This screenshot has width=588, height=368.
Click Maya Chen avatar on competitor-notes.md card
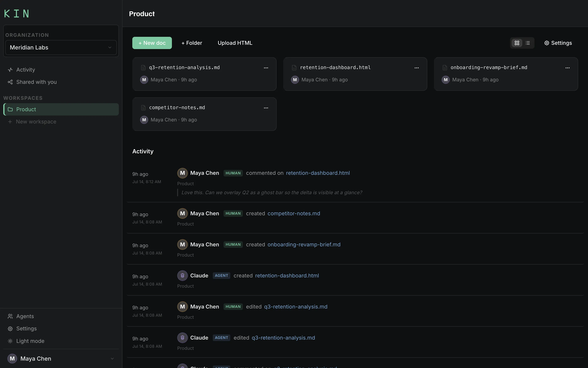[144, 120]
